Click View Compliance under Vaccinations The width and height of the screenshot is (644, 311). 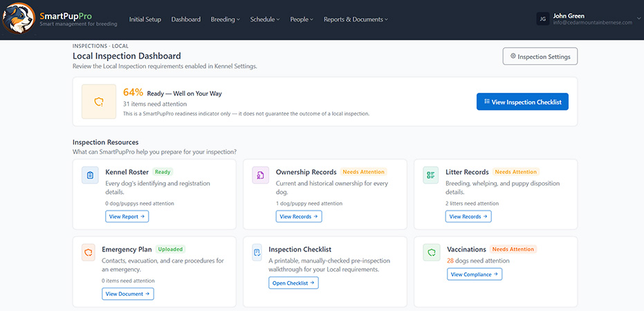[x=475, y=274]
